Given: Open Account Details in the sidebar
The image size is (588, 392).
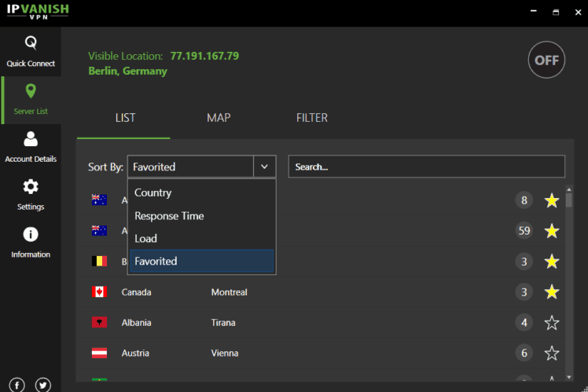Looking at the screenshot, I should [x=31, y=147].
